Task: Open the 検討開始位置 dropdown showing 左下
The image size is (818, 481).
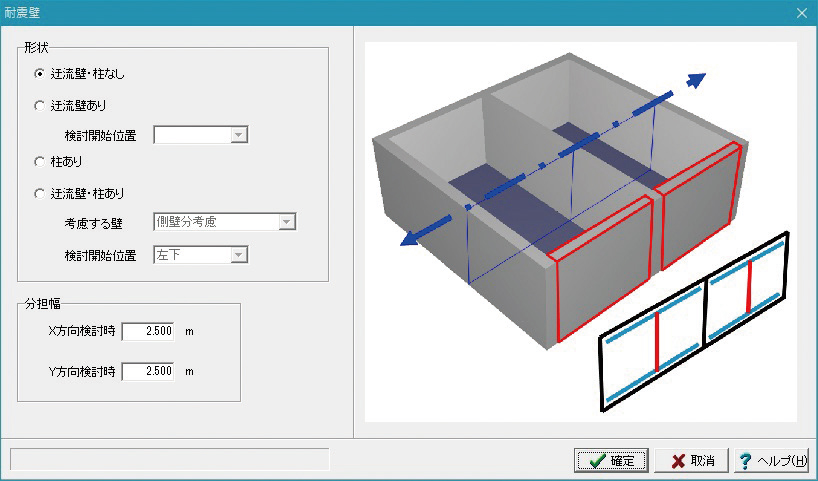Action: pyautogui.click(x=200, y=255)
